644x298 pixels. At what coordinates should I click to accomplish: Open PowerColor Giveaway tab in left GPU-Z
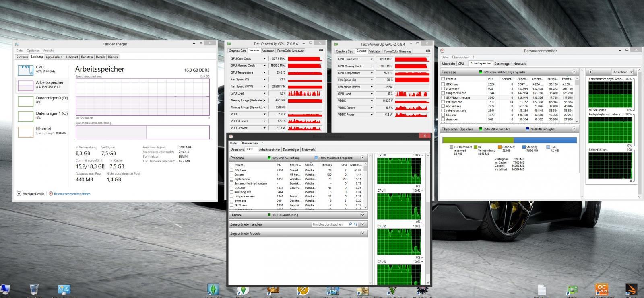coord(291,51)
